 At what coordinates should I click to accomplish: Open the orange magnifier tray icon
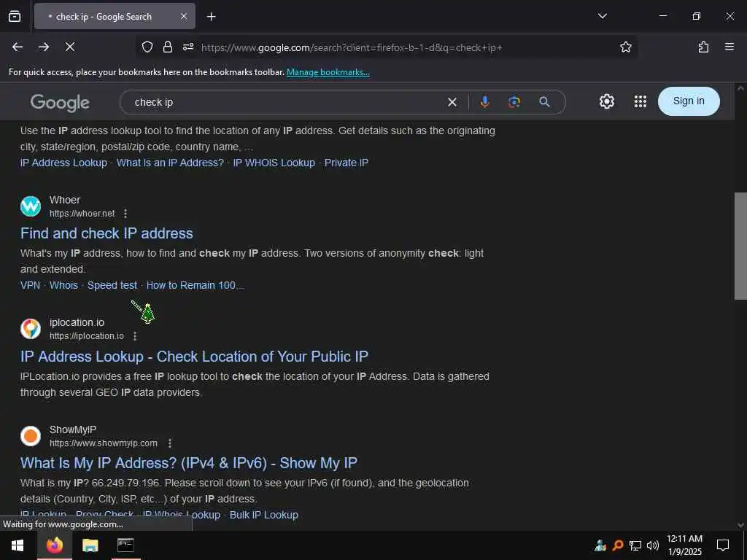pos(617,545)
